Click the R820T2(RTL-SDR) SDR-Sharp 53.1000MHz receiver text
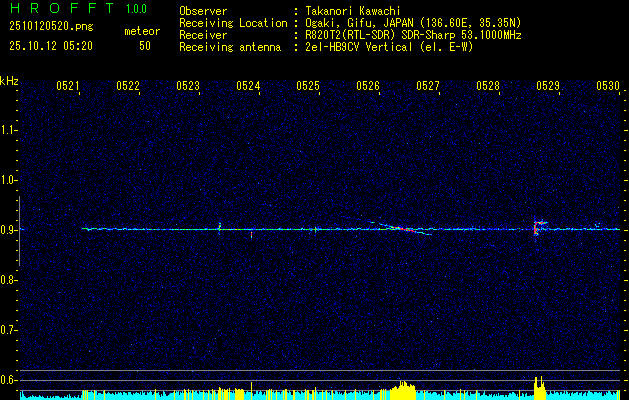Viewport: 629px width, 400px height. [413, 35]
